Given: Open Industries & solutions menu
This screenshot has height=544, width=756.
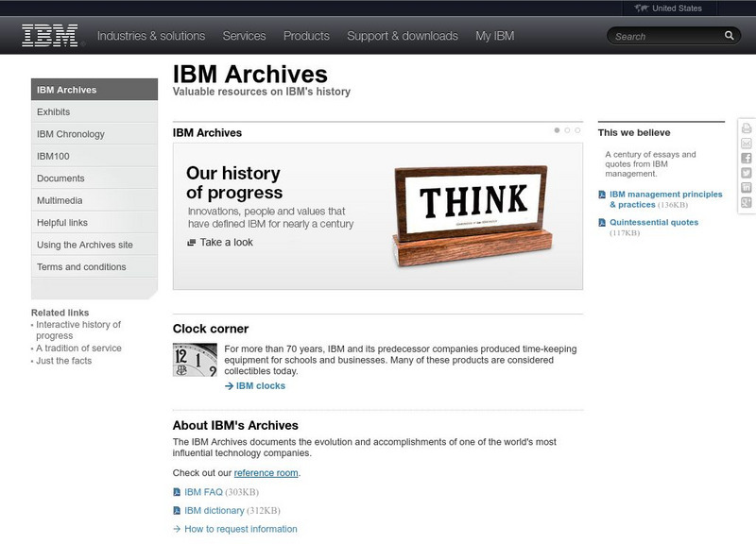Looking at the screenshot, I should 151,36.
